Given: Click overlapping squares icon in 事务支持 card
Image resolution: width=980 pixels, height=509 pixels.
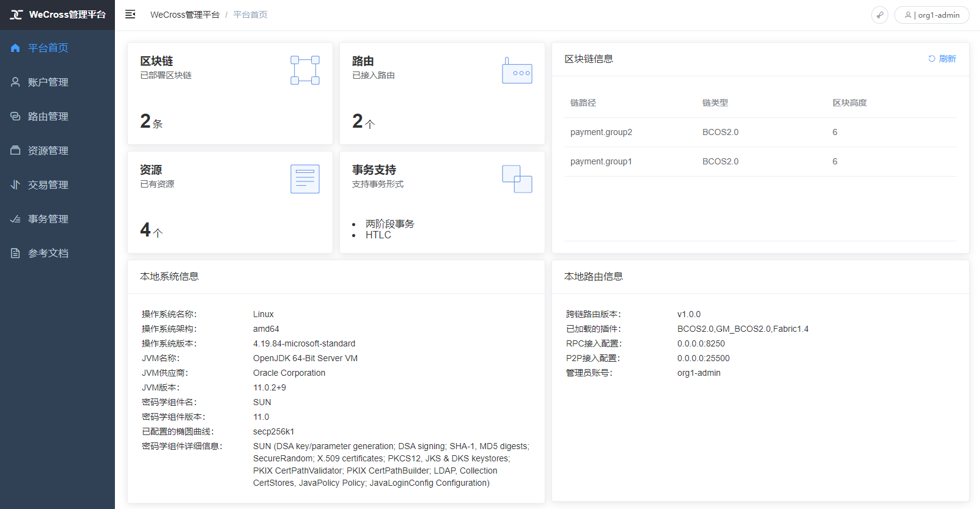Looking at the screenshot, I should click(517, 179).
